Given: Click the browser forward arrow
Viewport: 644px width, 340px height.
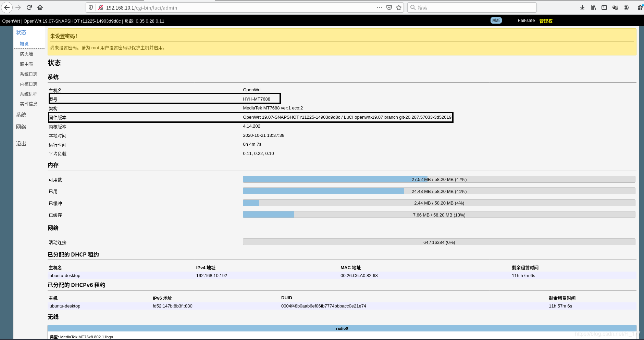Looking at the screenshot, I should coord(18,8).
